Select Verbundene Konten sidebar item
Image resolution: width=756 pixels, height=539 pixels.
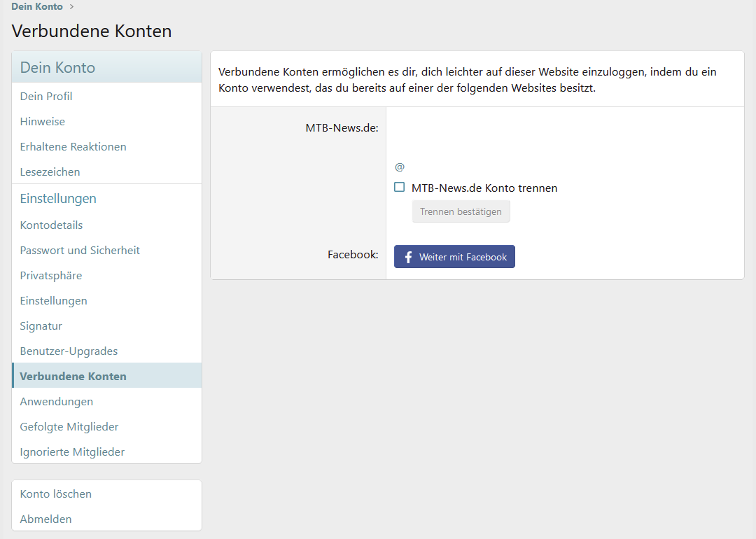[106, 376]
